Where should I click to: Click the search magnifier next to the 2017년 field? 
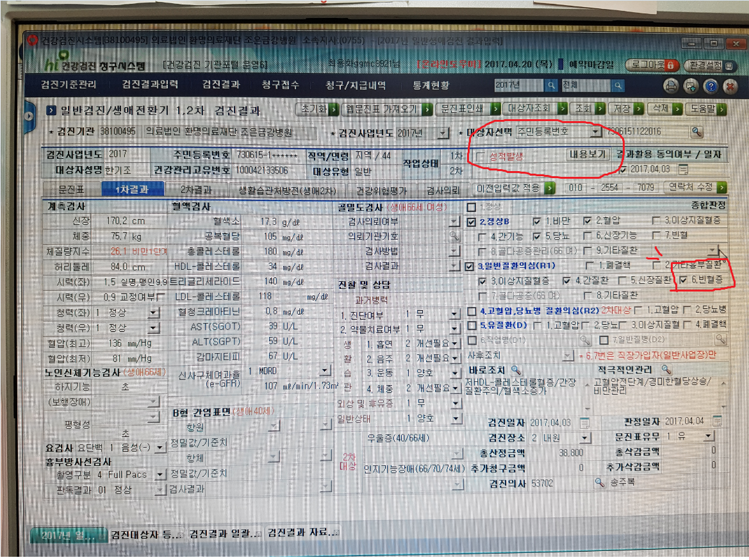pyautogui.click(x=551, y=85)
